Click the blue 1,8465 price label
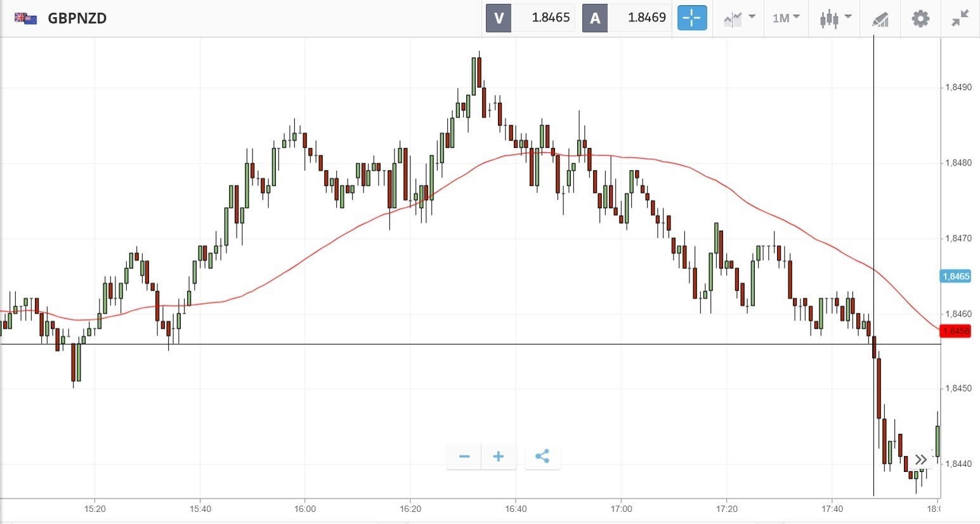The height and width of the screenshot is (524, 980). pos(956,276)
